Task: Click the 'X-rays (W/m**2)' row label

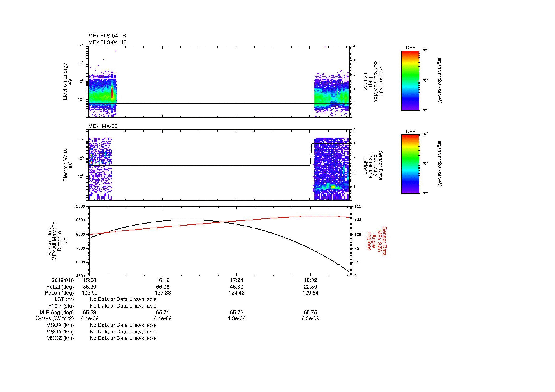Action: pos(55,318)
